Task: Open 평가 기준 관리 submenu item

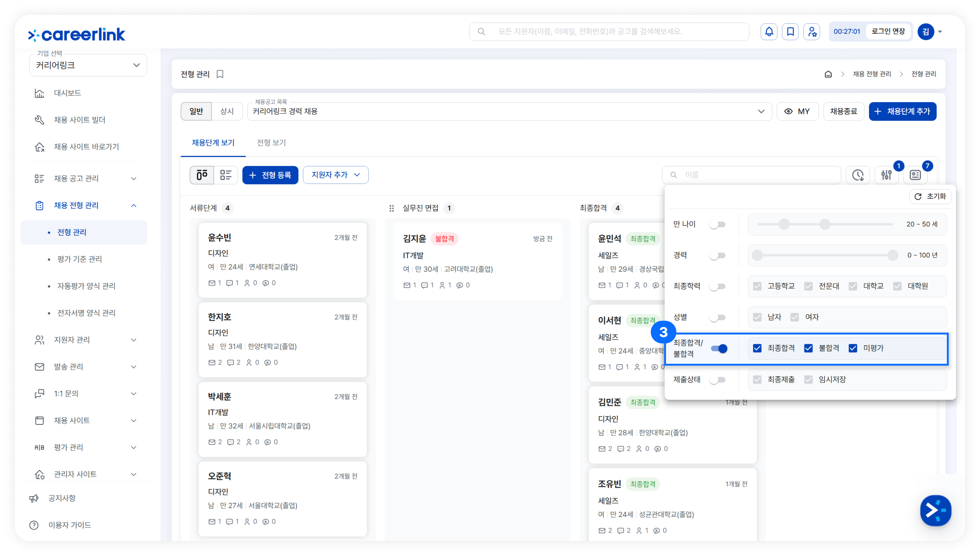Action: [x=79, y=259]
